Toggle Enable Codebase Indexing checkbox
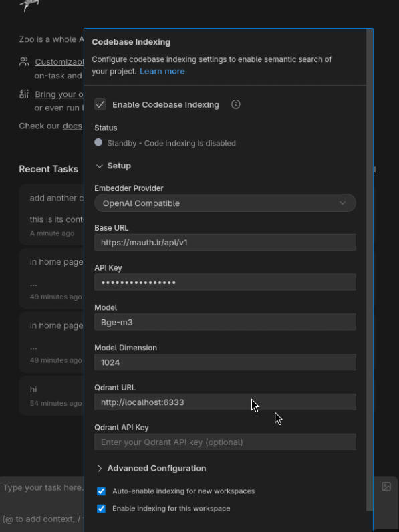This screenshot has height=532, width=399. click(x=100, y=104)
